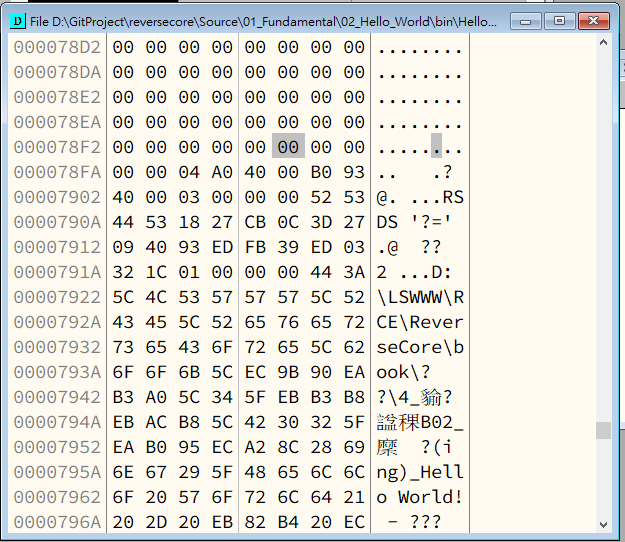Image resolution: width=625 pixels, height=542 pixels.
Task: Select byte 21 in row 00007962
Action: click(354, 497)
